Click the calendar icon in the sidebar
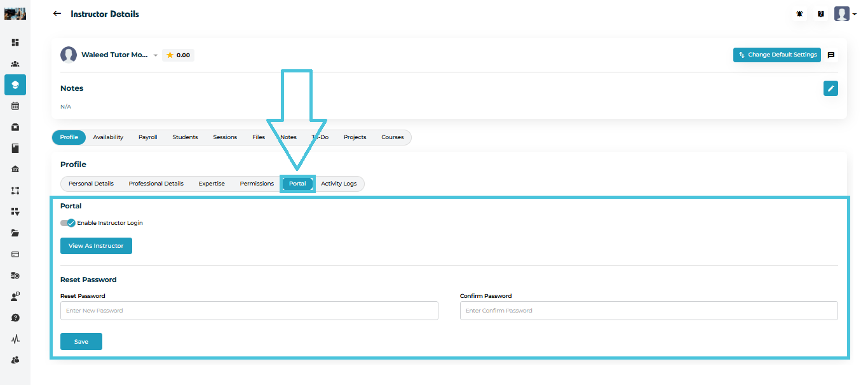The height and width of the screenshot is (385, 868). tap(15, 106)
